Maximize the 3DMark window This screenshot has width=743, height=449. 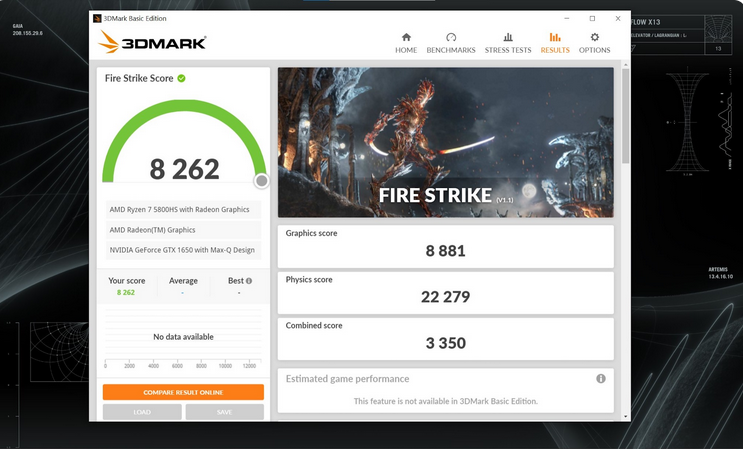pyautogui.click(x=592, y=18)
